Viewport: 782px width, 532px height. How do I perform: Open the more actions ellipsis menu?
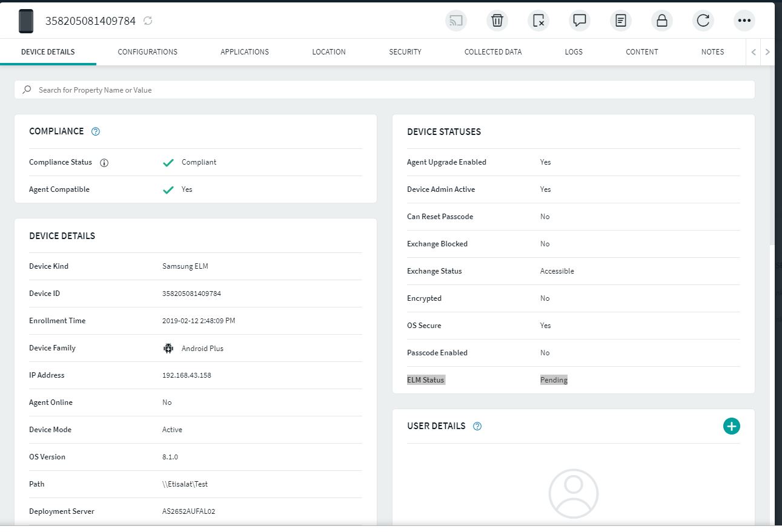coord(744,21)
